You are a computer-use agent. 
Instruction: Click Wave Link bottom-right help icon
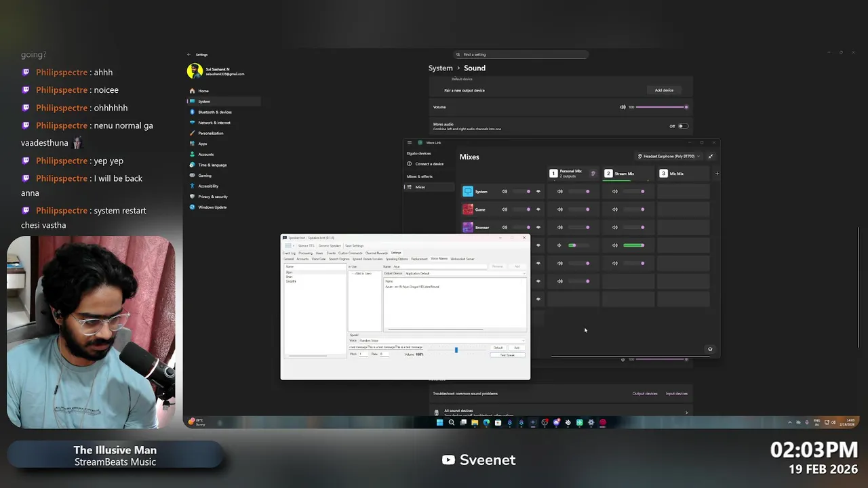click(x=710, y=349)
